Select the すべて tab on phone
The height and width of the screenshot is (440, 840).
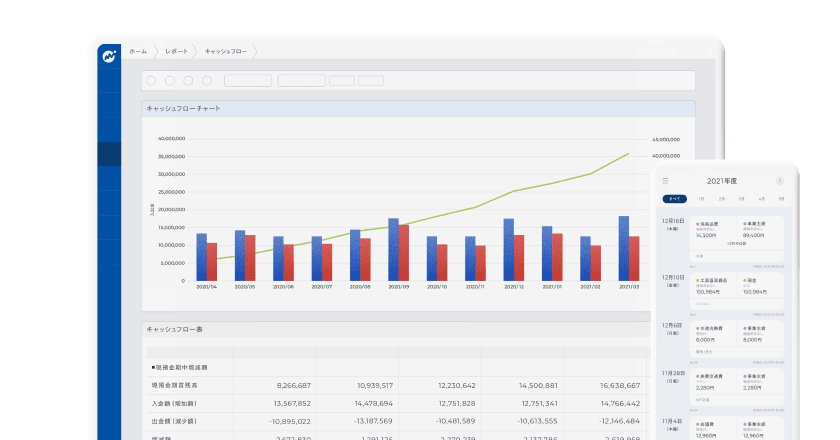click(674, 199)
